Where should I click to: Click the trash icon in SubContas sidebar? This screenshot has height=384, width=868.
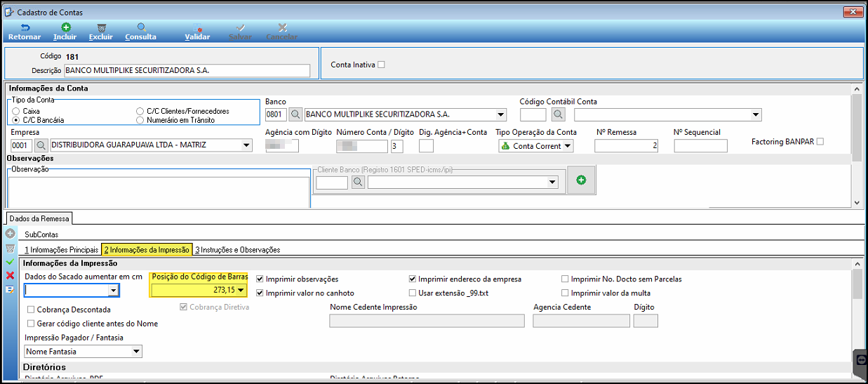pos(10,248)
